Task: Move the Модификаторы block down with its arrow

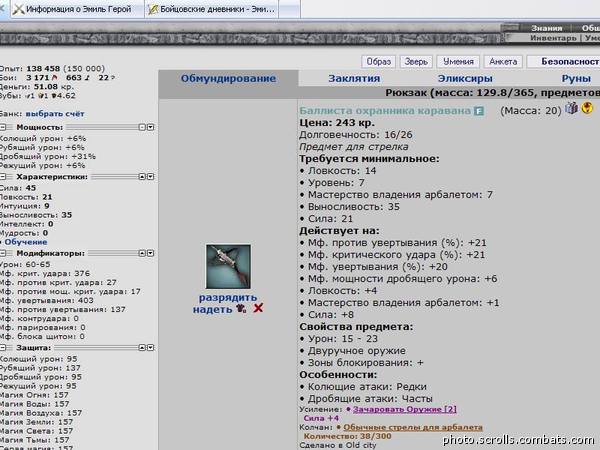Action: (x=151, y=253)
